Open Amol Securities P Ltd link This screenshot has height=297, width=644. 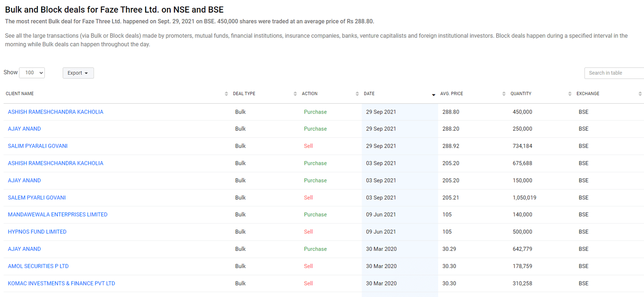(38, 266)
